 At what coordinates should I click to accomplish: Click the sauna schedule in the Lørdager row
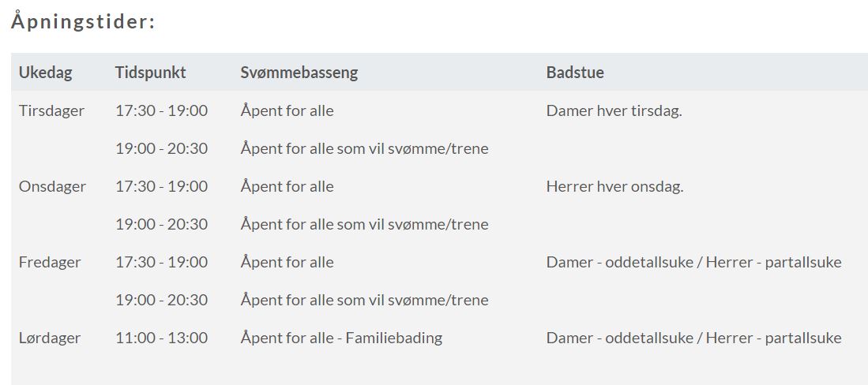point(693,338)
